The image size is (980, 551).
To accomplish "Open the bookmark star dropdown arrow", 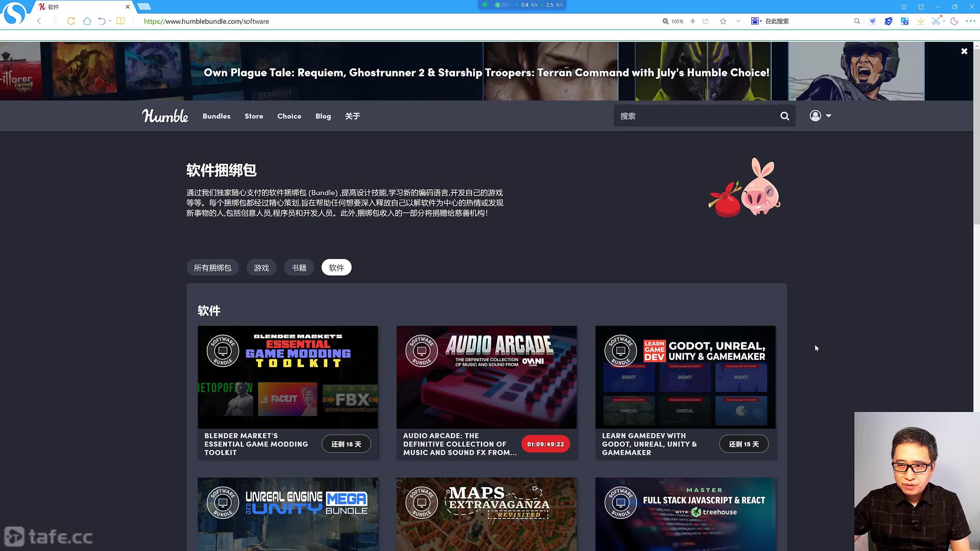I will click(738, 21).
